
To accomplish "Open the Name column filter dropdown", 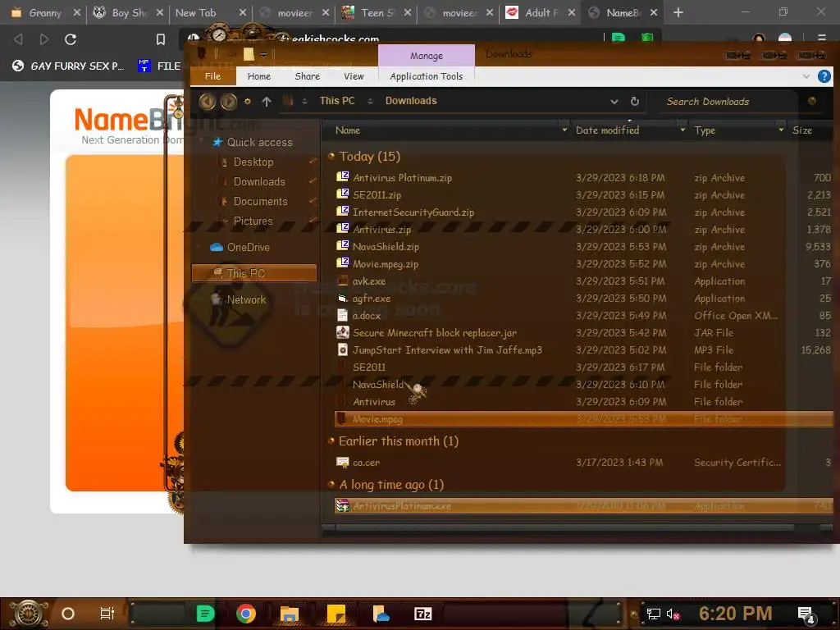I will tap(564, 130).
